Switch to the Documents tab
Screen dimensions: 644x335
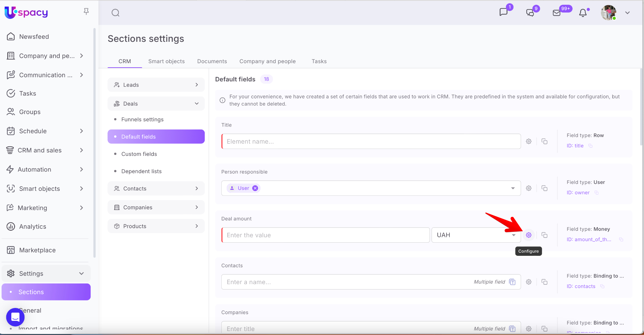tap(212, 61)
